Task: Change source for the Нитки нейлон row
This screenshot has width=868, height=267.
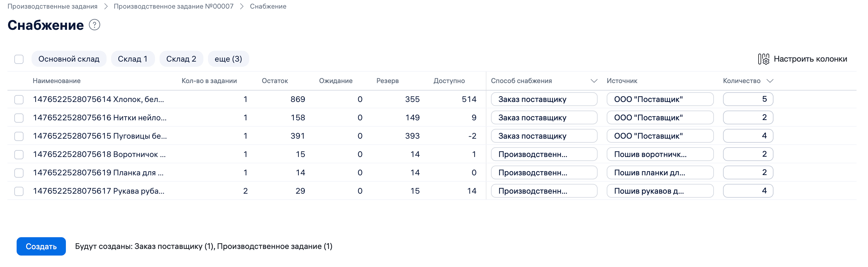Action: click(x=659, y=118)
